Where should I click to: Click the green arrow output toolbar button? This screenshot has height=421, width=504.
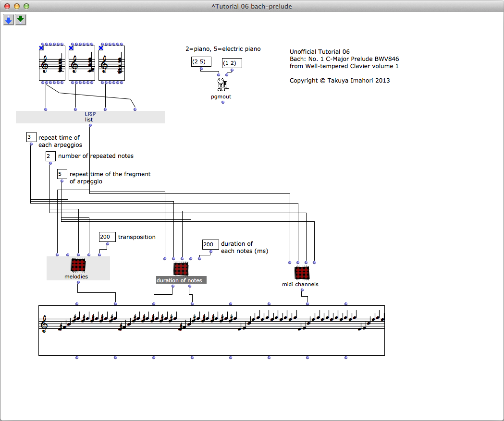point(20,20)
